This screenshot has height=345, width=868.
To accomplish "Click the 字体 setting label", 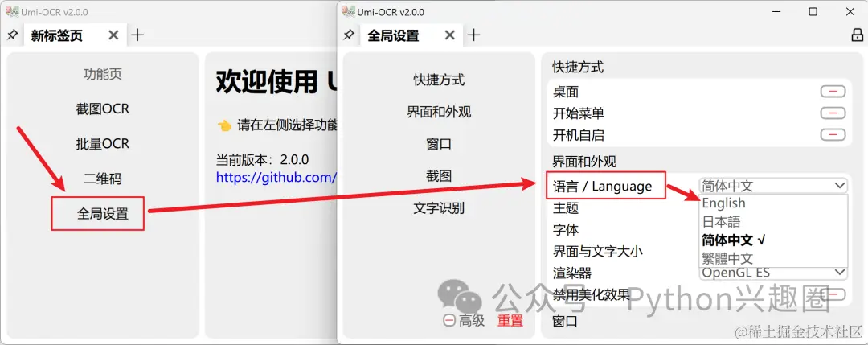I will pyautogui.click(x=566, y=230).
